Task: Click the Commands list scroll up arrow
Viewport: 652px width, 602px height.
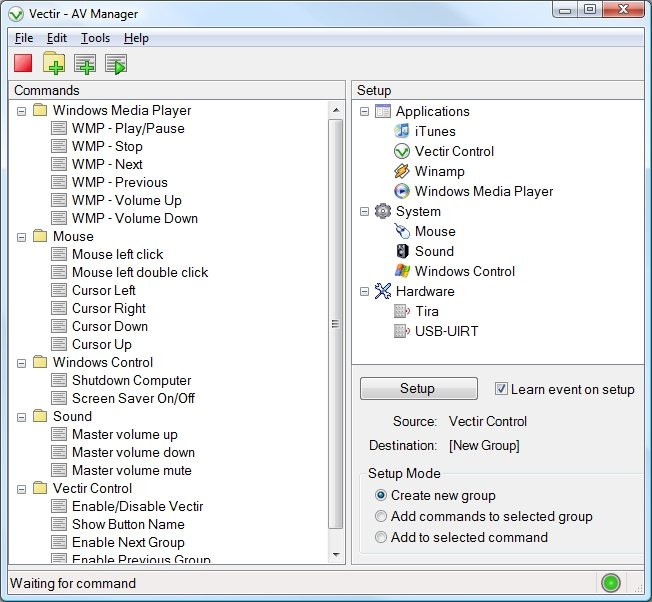Action: (x=336, y=110)
